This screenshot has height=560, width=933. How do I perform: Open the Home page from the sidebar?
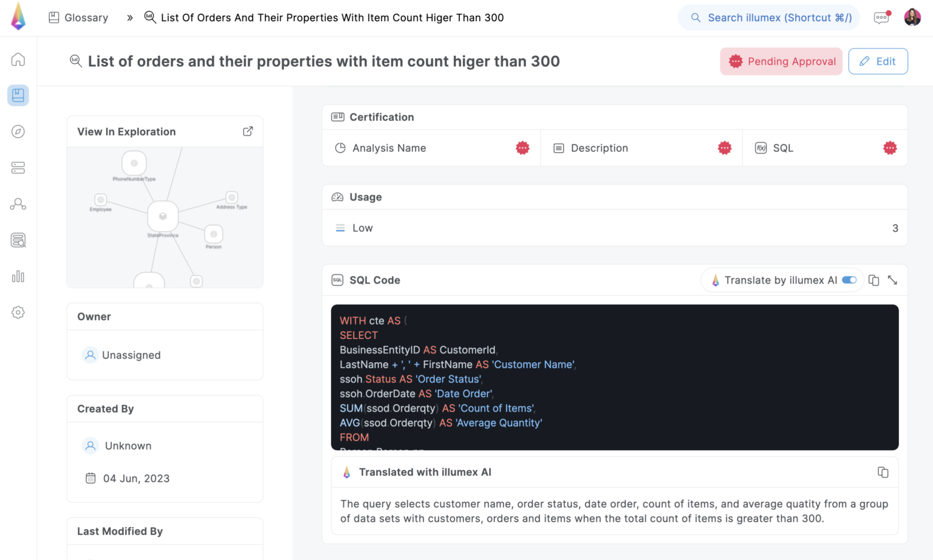18,59
